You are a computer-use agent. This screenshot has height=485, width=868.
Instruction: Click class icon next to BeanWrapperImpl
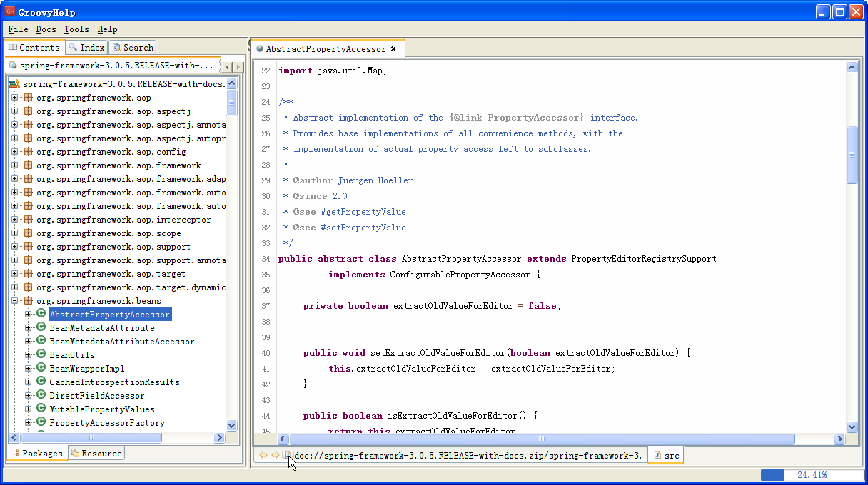(x=41, y=369)
